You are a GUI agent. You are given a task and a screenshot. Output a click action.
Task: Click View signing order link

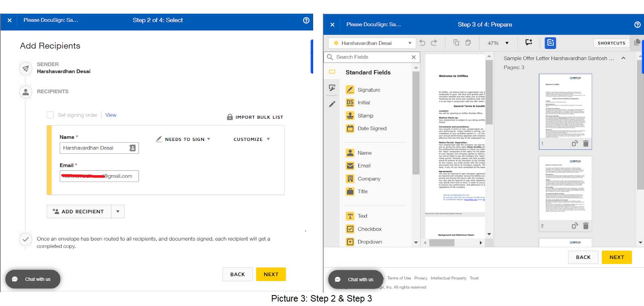pos(111,115)
